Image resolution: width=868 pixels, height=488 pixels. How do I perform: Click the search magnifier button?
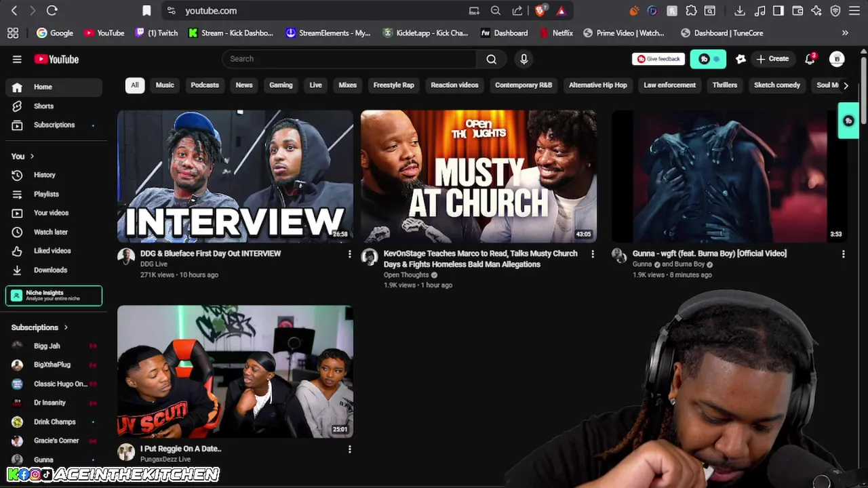pos(491,59)
